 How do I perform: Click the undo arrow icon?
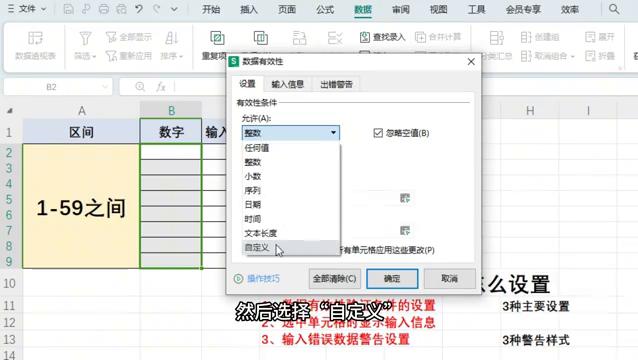click(139, 9)
